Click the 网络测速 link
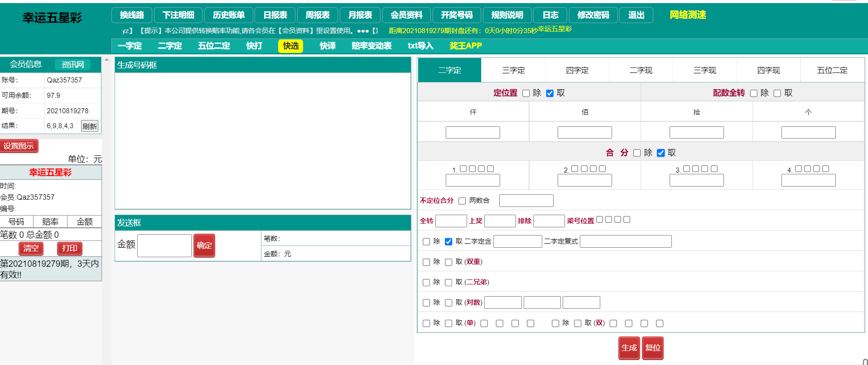 (x=688, y=15)
